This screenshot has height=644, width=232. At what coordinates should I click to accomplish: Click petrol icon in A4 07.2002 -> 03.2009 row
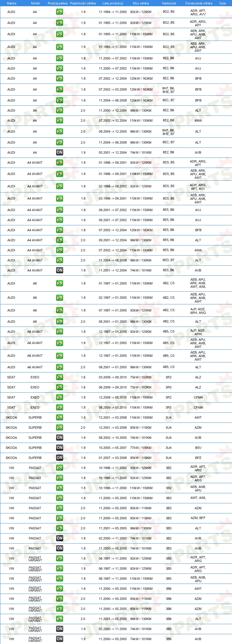(60, 89)
